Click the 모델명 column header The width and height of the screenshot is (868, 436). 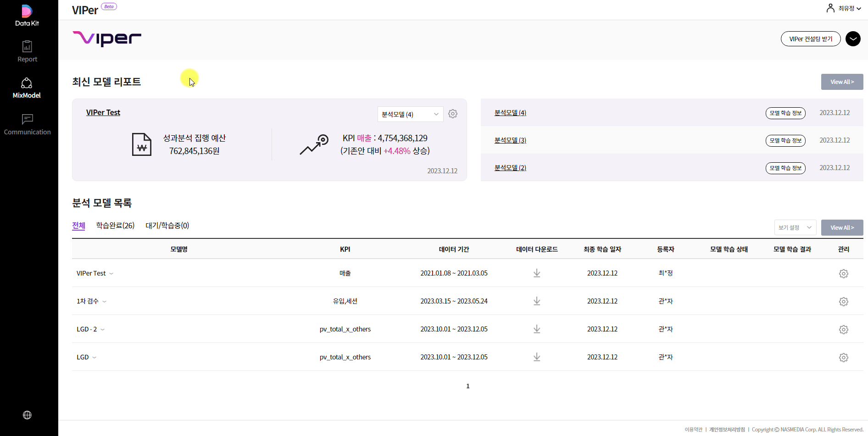click(x=179, y=249)
